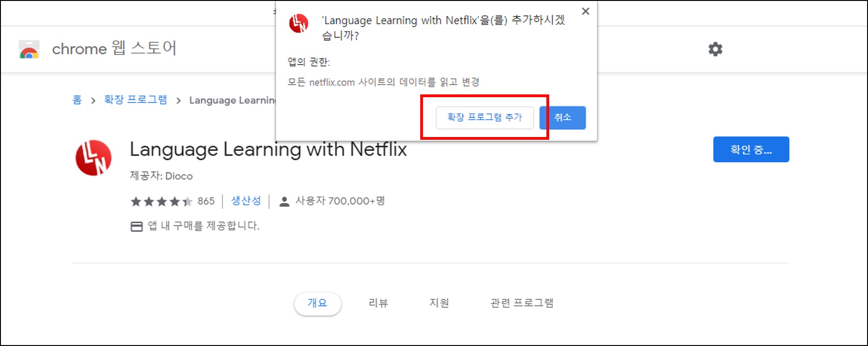
Task: Click the Chrome Web Store logo icon
Action: [x=29, y=49]
